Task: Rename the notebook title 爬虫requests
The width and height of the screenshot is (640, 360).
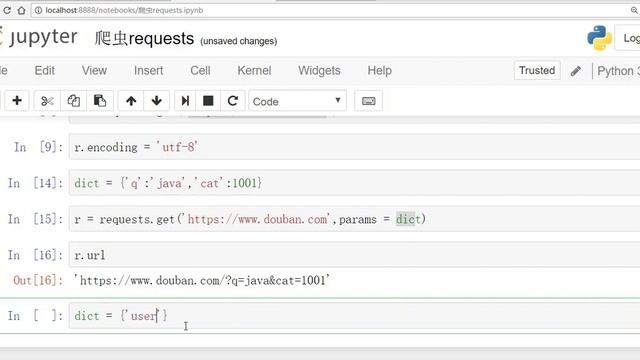Action: pos(144,39)
